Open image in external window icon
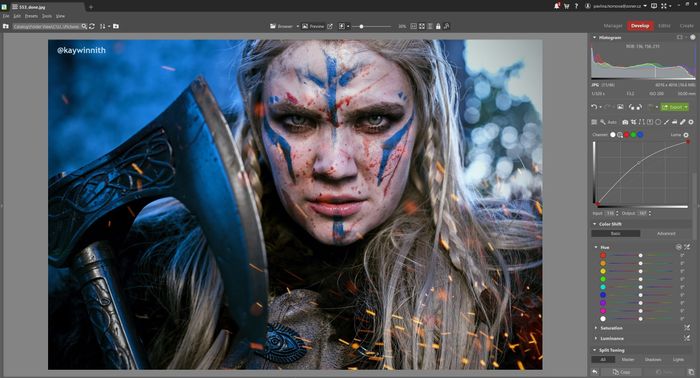 pyautogui.click(x=329, y=26)
